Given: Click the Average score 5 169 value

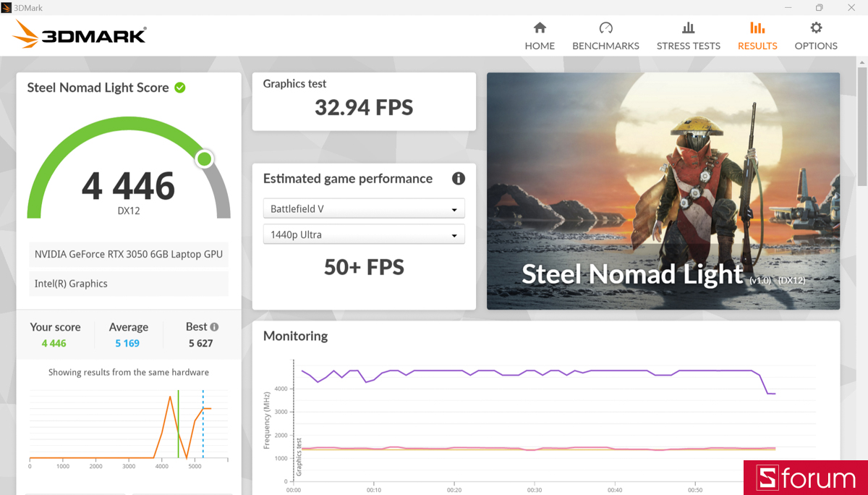Looking at the screenshot, I should point(128,343).
